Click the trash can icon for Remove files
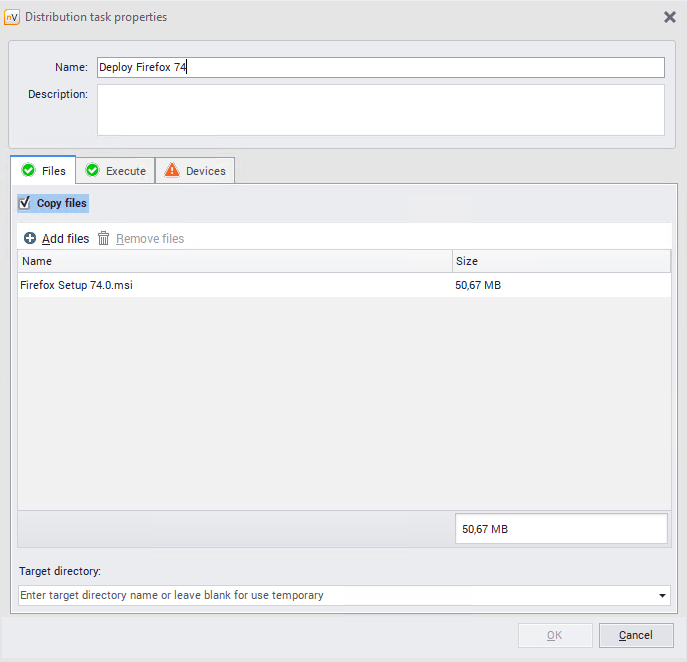687x662 pixels. (103, 238)
